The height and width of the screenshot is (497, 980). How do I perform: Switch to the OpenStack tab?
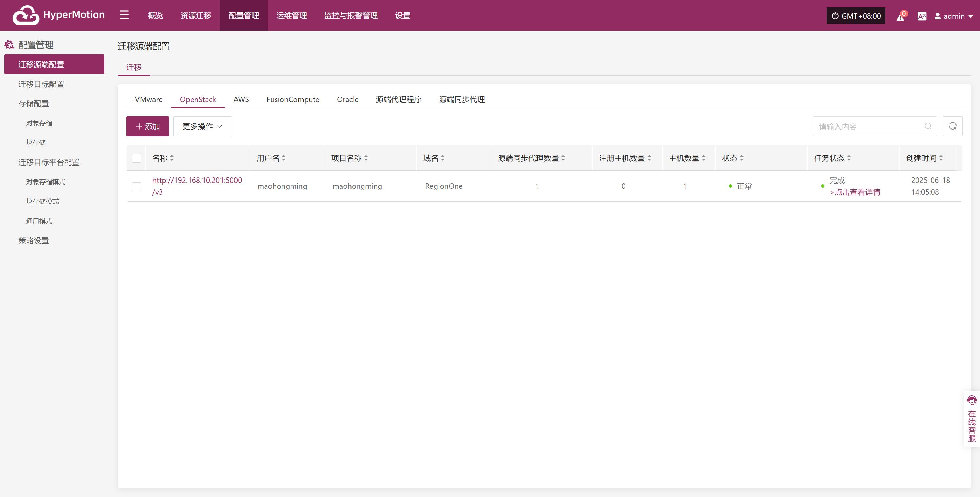click(198, 99)
